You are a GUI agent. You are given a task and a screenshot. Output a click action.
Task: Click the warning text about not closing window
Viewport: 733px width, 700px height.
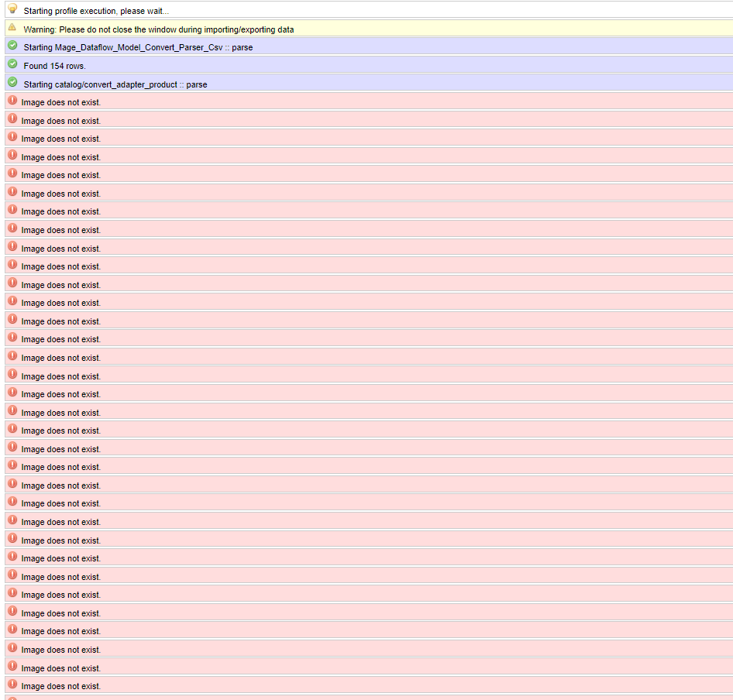point(158,29)
